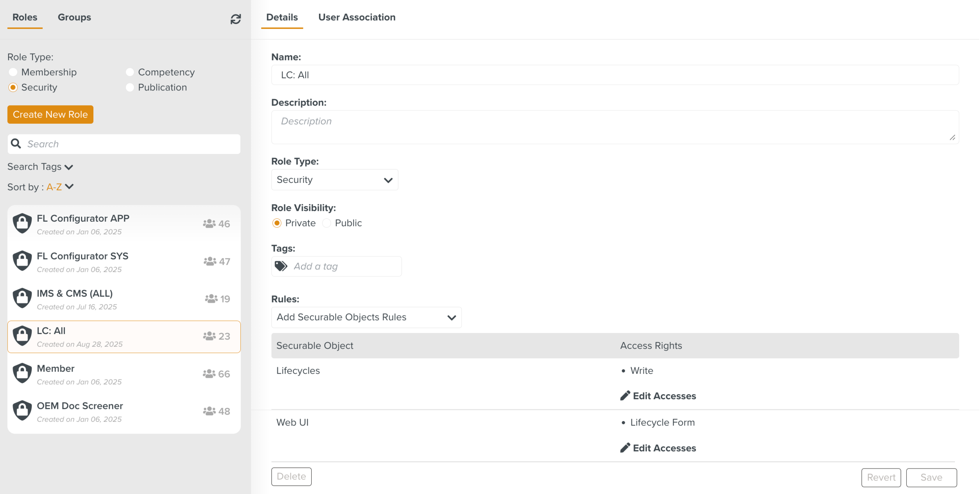Image resolution: width=980 pixels, height=494 pixels.
Task: Expand Add Securable Objects Rules dropdown
Action: pyautogui.click(x=366, y=317)
